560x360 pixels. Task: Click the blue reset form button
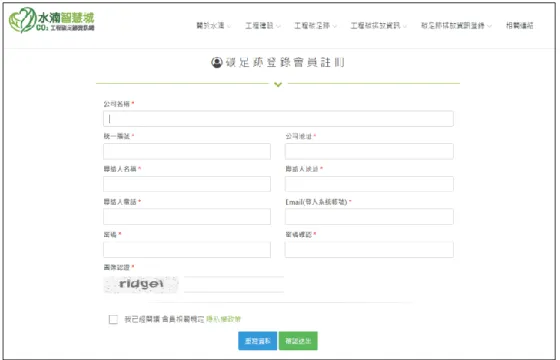(x=258, y=341)
